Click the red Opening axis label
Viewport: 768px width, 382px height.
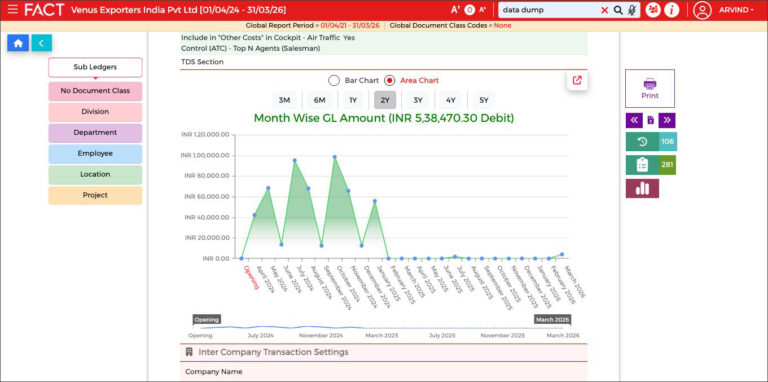(250, 277)
